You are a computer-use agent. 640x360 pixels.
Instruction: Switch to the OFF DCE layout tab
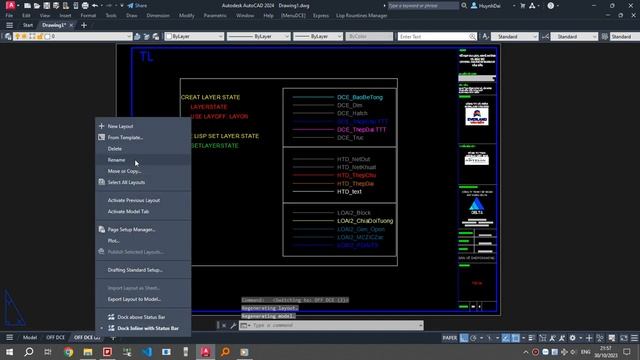(x=56, y=338)
